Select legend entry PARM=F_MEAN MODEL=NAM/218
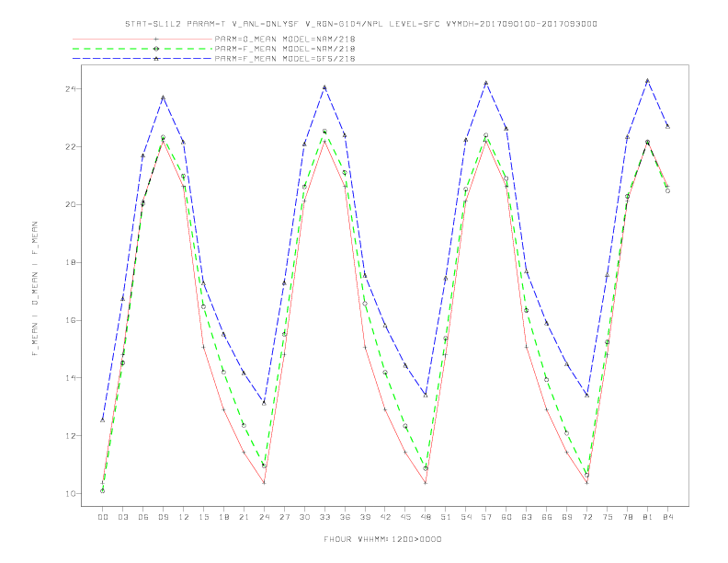The image size is (728, 563). click(x=285, y=49)
